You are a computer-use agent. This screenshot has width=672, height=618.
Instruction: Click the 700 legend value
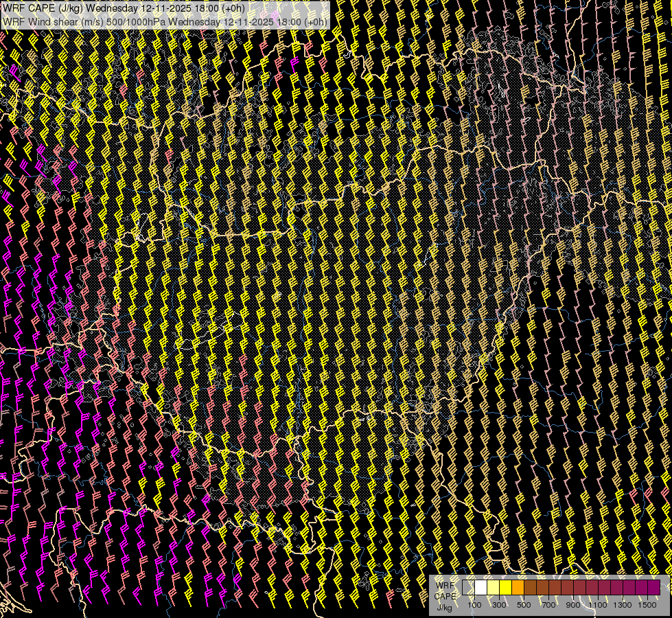[x=548, y=605]
